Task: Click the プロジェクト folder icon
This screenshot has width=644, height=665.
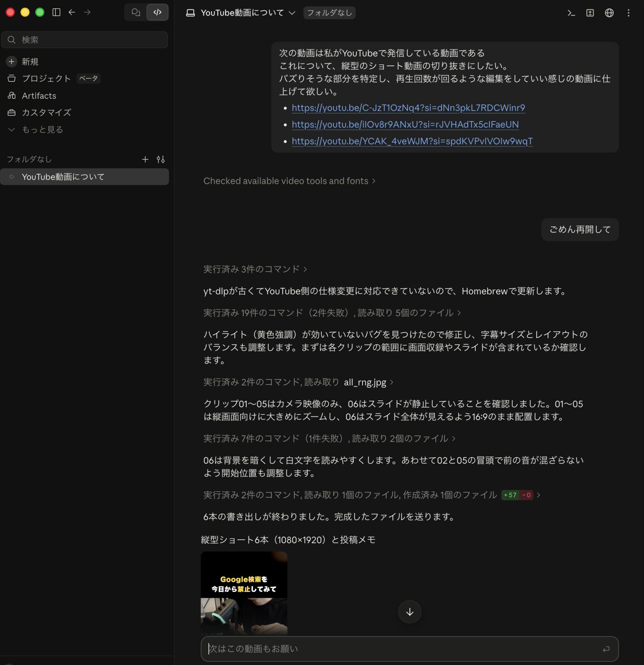Action: 11,79
